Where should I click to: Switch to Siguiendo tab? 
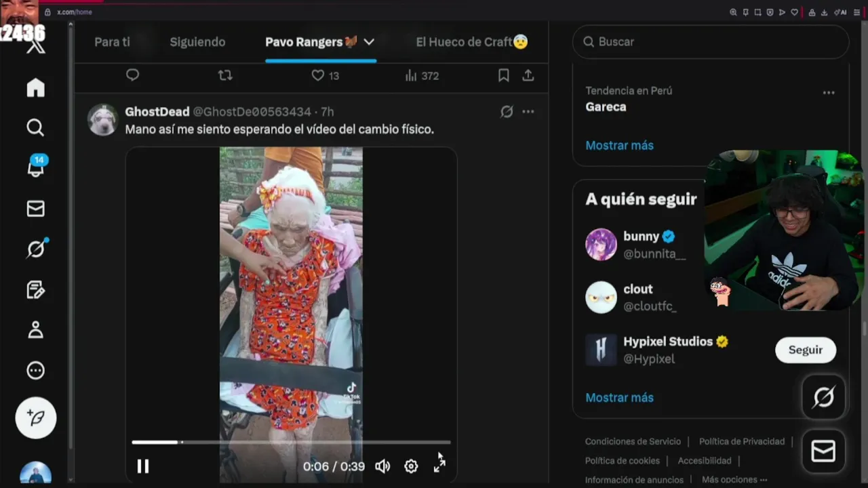[x=197, y=42]
